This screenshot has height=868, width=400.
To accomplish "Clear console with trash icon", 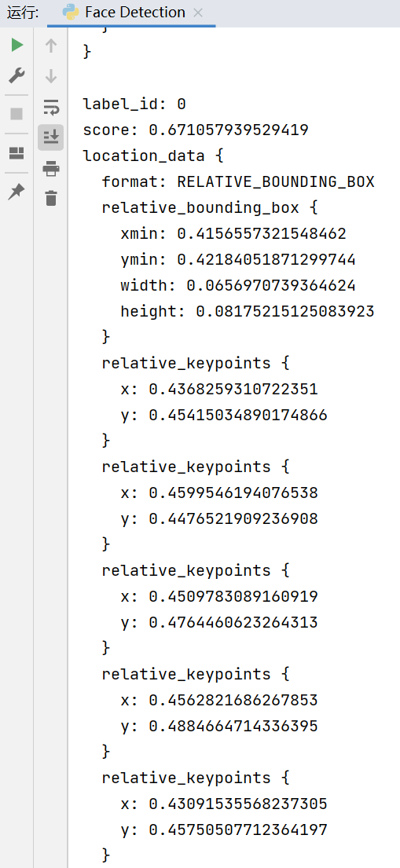I will (x=51, y=198).
